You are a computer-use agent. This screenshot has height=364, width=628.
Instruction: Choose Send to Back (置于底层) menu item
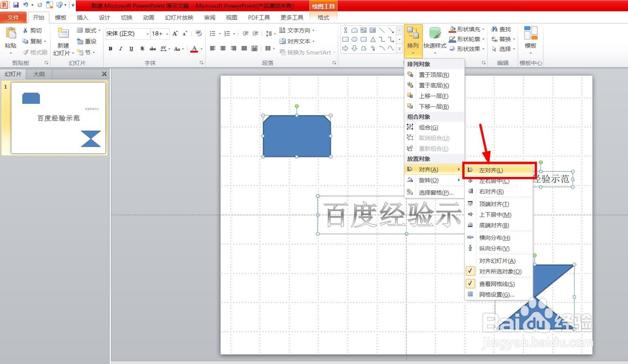(x=434, y=85)
